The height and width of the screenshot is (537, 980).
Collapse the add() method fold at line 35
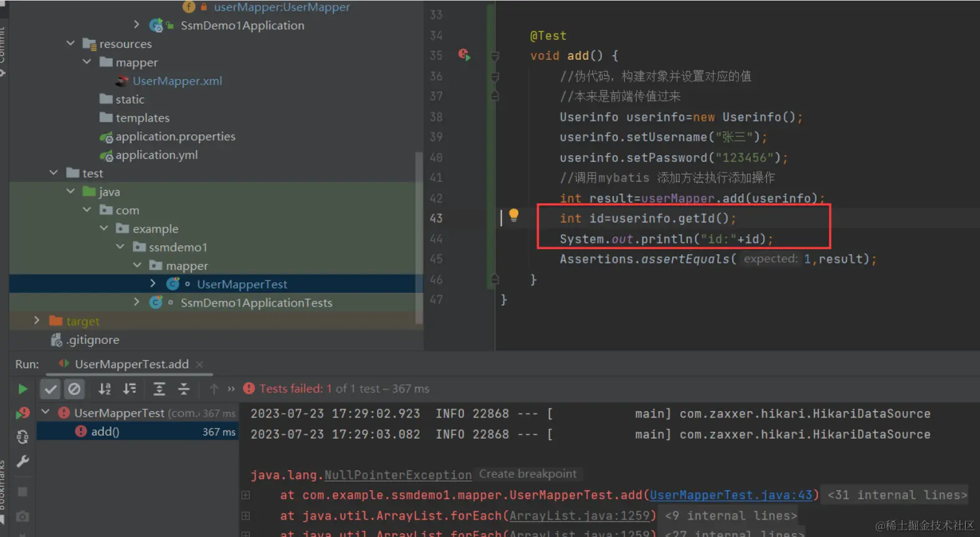tap(495, 56)
